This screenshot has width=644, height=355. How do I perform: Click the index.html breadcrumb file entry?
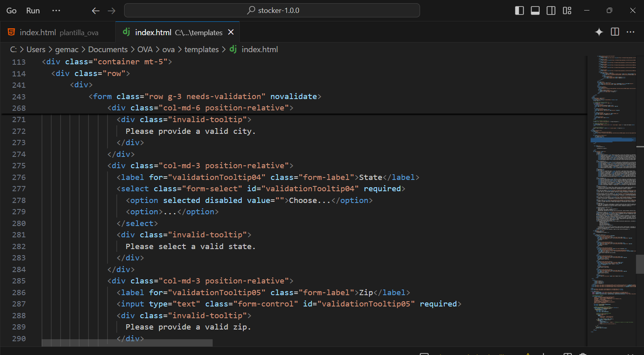pyautogui.click(x=260, y=49)
